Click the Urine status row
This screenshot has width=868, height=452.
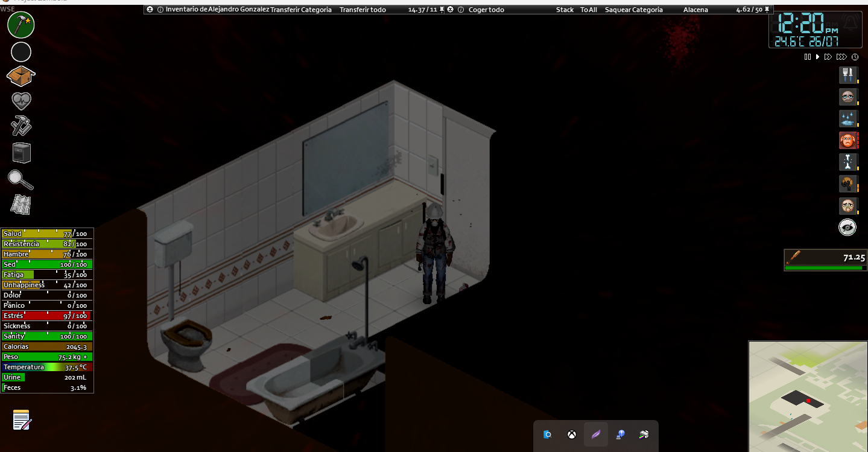click(47, 377)
